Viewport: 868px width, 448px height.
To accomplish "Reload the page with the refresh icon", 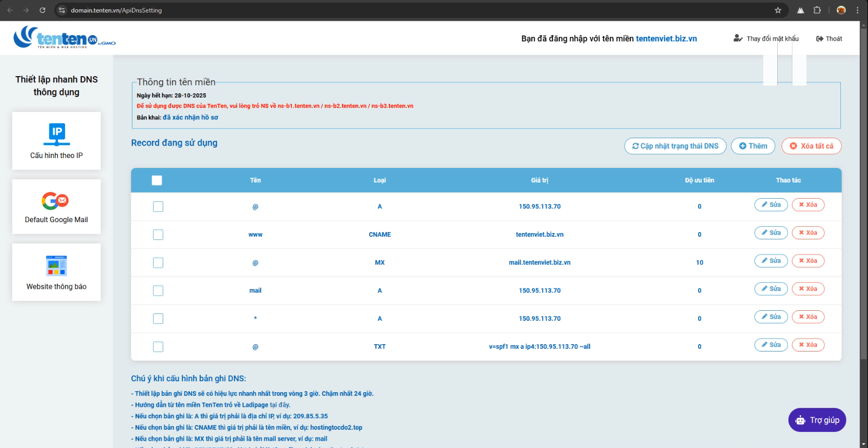I will [42, 10].
